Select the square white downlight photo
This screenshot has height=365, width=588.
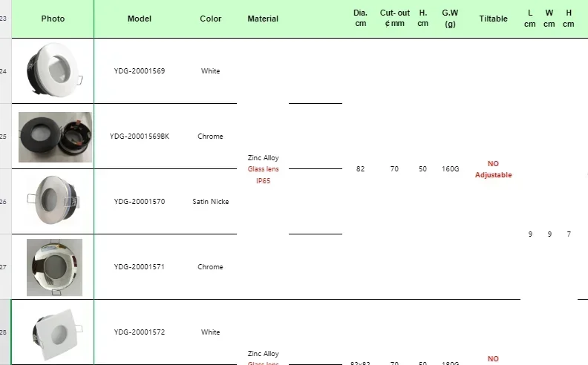[x=57, y=335]
